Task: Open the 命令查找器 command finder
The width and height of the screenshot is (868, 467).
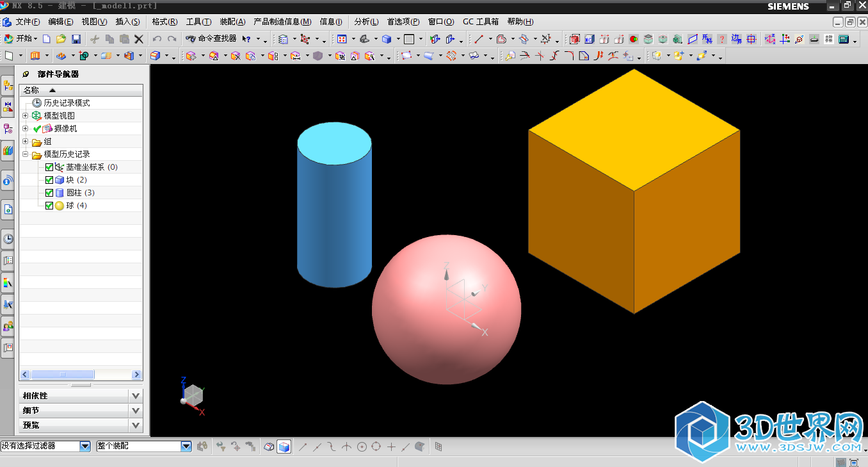Action: (211, 39)
